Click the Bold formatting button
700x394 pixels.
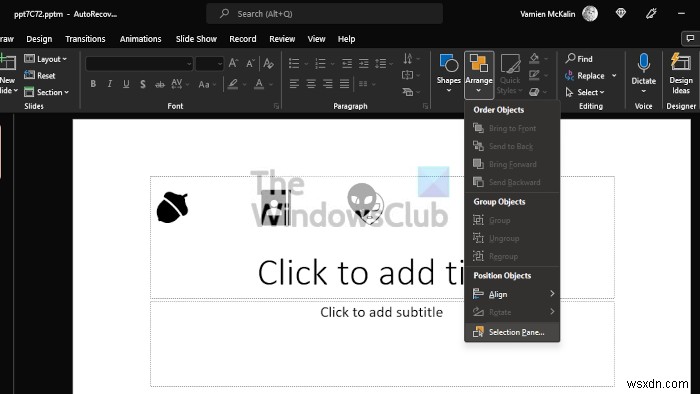click(x=93, y=83)
